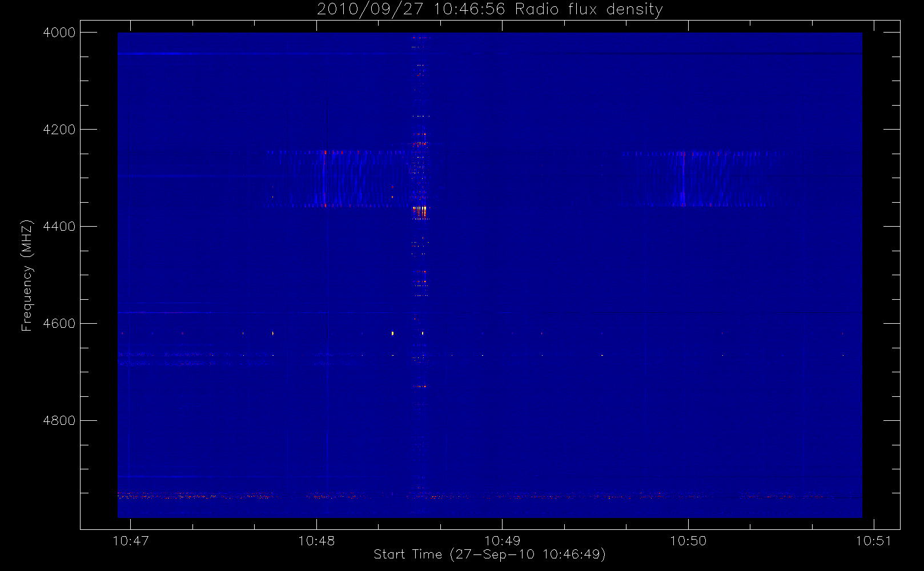Click the radio burst band near 10:50
Image resolution: width=924 pixels, height=571 pixels.
coord(702,179)
